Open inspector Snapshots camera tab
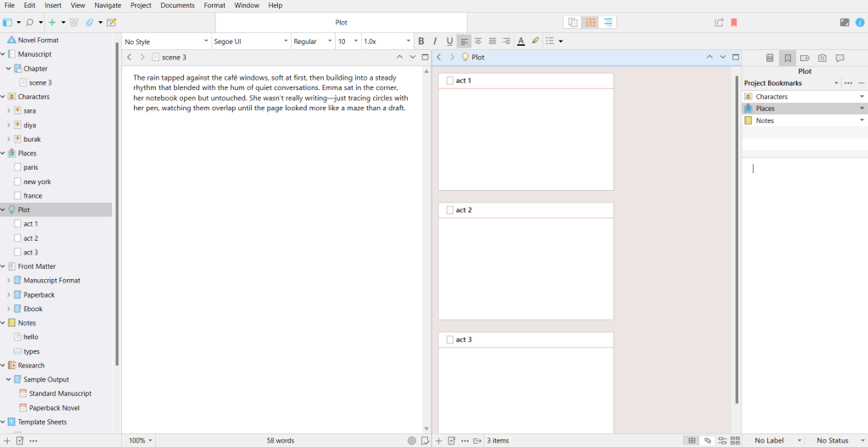Viewport: 868px width, 447px height. click(822, 59)
